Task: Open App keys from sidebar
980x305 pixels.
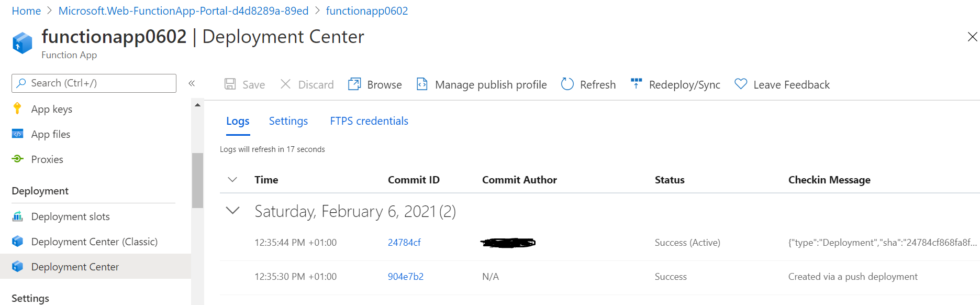Action: coord(51,109)
